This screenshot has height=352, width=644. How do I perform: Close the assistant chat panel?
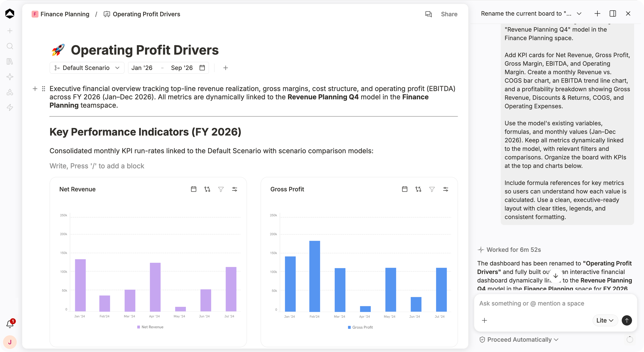(x=628, y=13)
